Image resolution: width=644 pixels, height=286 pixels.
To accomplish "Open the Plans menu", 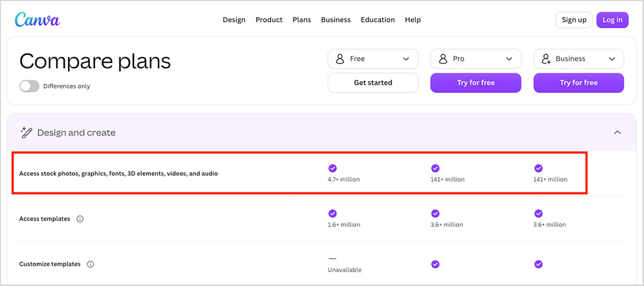I will (302, 19).
